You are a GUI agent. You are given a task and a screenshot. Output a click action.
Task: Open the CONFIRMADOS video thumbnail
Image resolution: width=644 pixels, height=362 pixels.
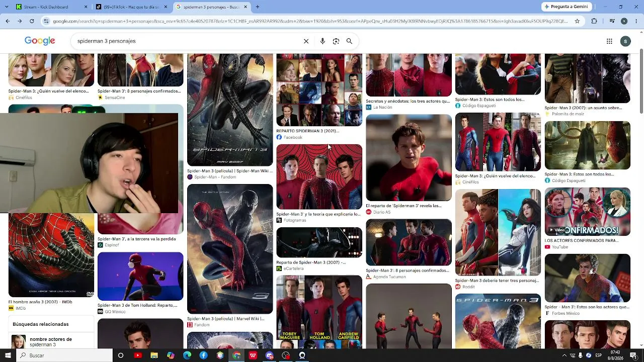587,212
